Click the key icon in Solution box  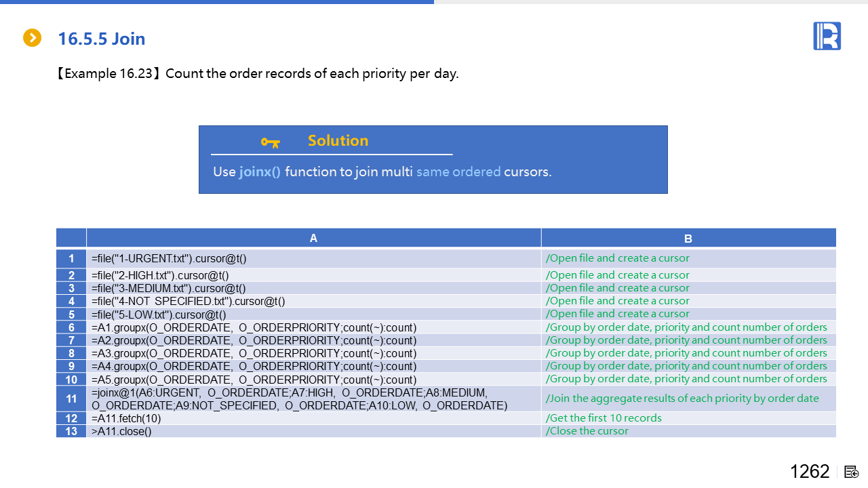[x=270, y=142]
